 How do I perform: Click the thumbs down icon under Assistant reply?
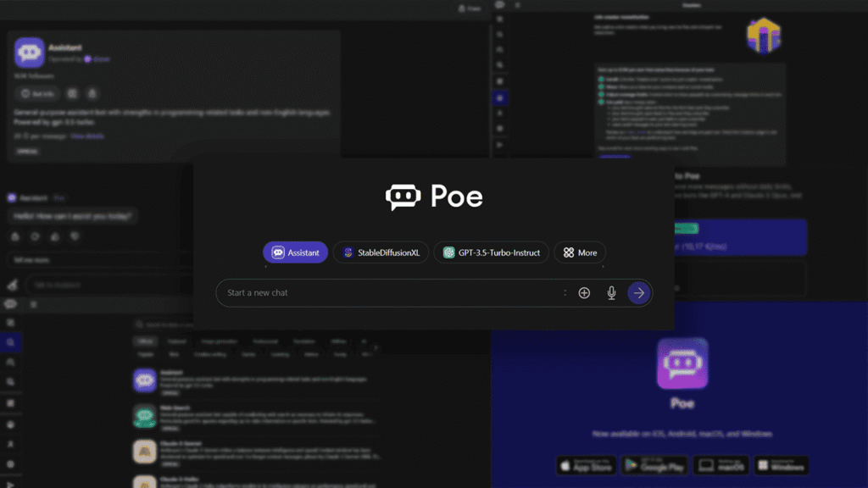(x=75, y=237)
